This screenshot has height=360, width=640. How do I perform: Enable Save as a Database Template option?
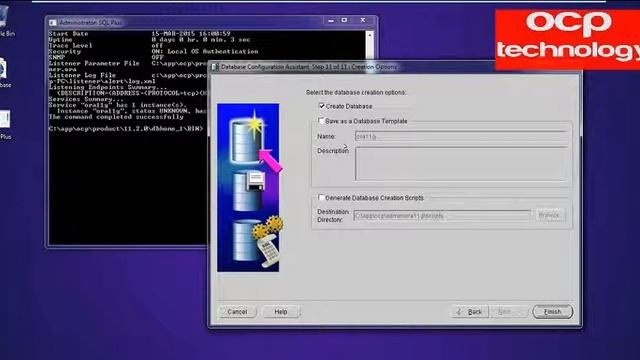tap(321, 121)
